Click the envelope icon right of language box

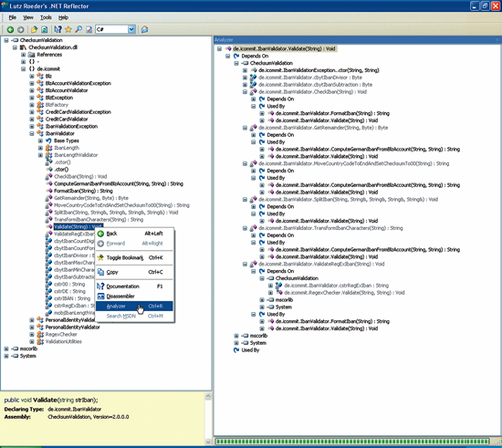click(145, 29)
